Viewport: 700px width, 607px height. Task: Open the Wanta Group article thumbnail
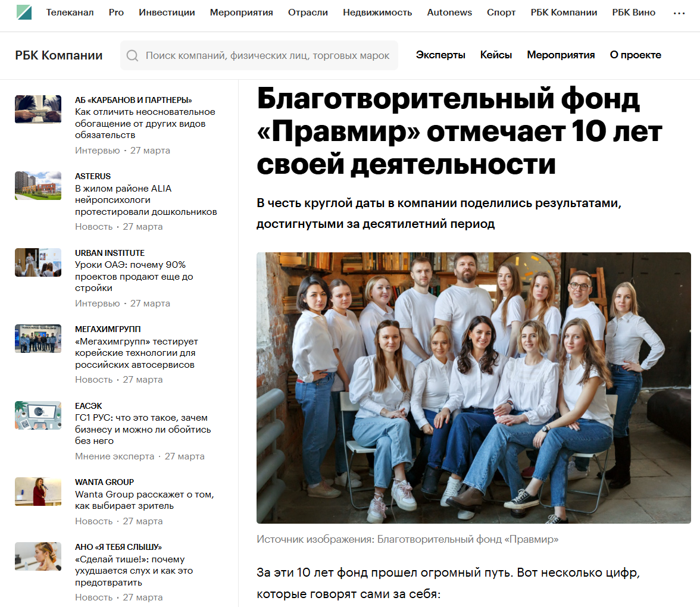pyautogui.click(x=38, y=492)
